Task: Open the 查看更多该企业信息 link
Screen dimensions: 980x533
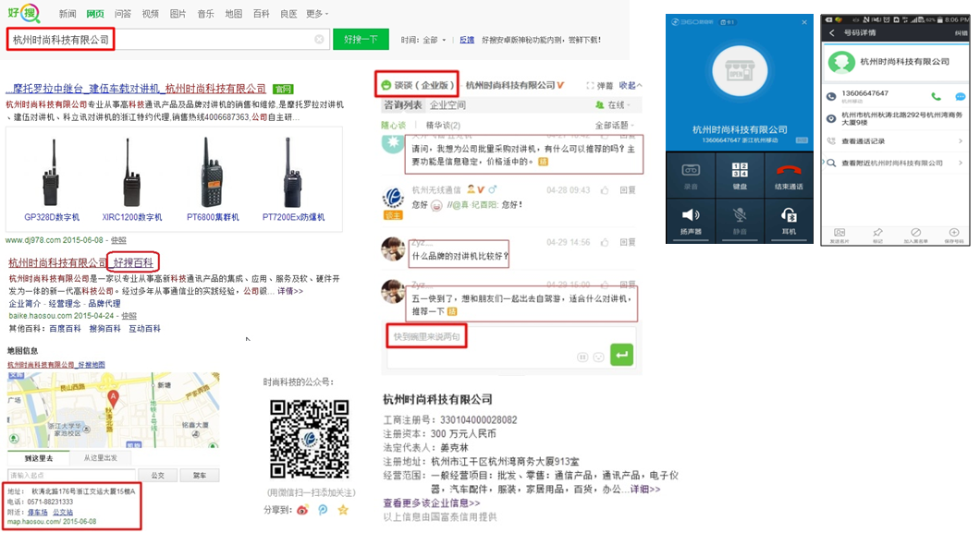Action: 431,503
